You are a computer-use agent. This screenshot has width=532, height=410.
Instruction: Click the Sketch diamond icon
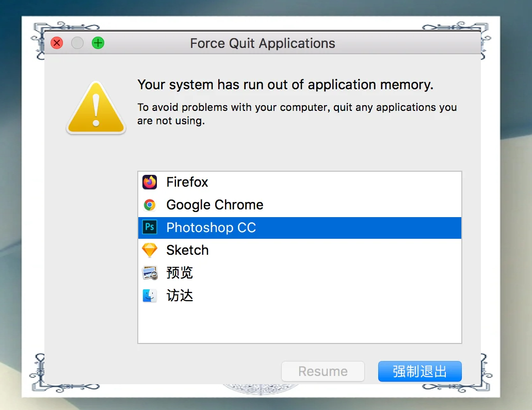point(150,250)
